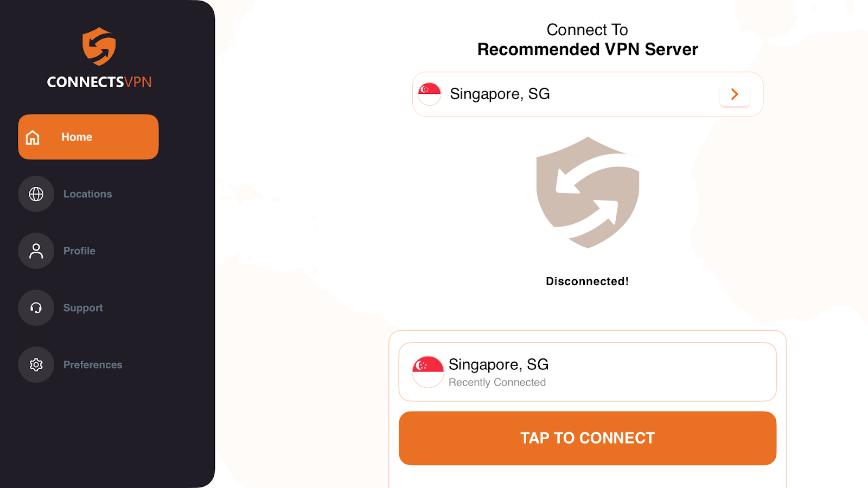Click the Preferences gear icon
Image resolution: width=868 pixels, height=488 pixels.
point(36,365)
